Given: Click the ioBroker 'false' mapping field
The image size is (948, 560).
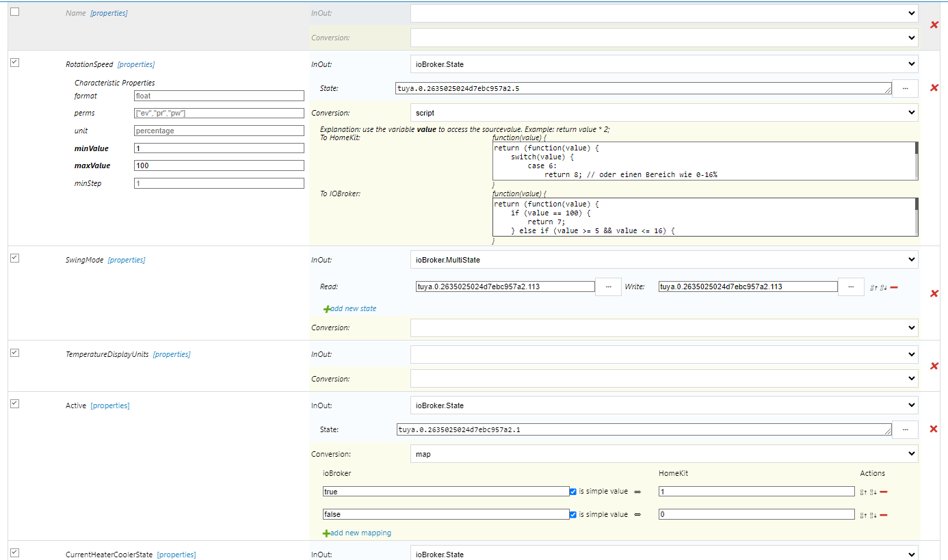Looking at the screenshot, I should pyautogui.click(x=445, y=515).
